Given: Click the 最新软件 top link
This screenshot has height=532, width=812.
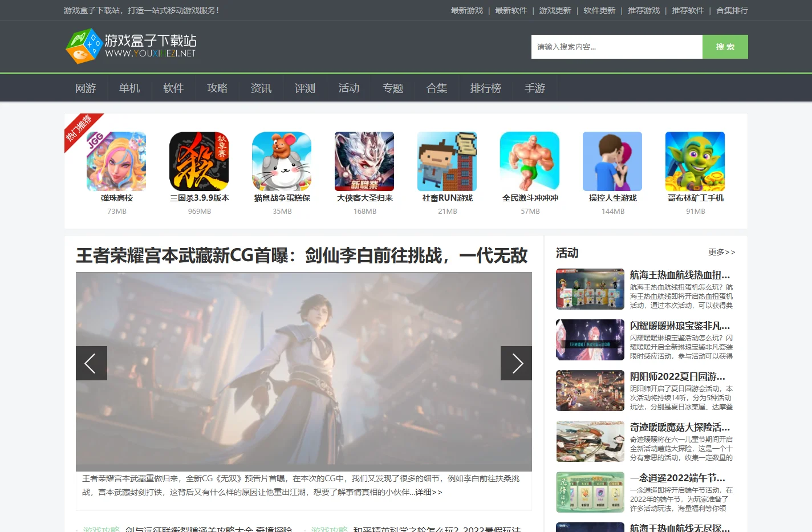Looking at the screenshot, I should [511, 10].
